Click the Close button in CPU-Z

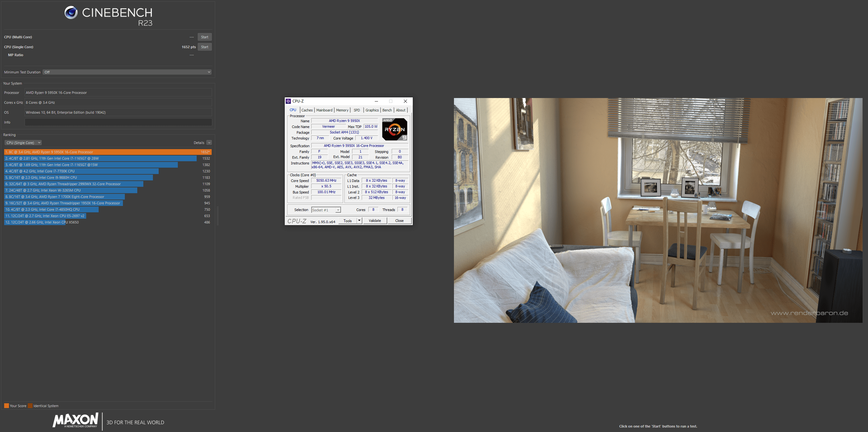[x=399, y=221]
